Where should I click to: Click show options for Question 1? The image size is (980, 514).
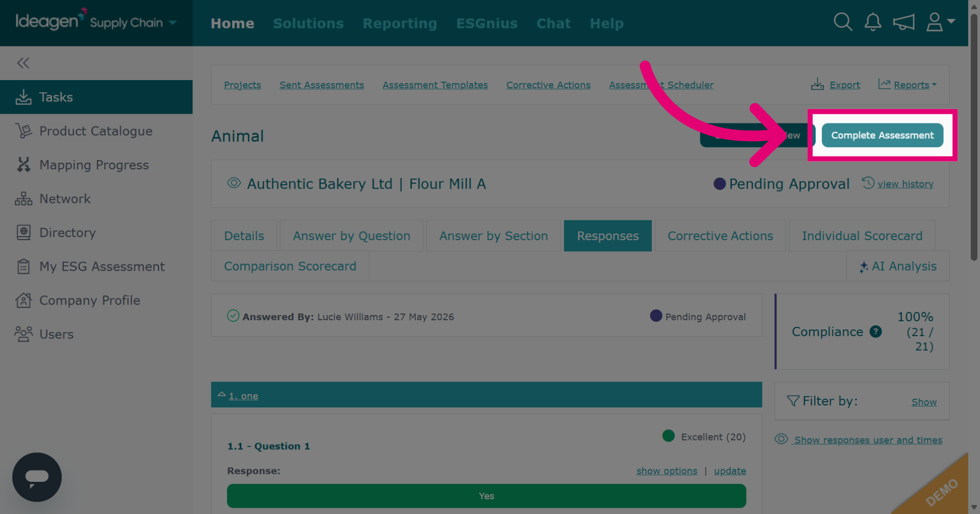(667, 471)
